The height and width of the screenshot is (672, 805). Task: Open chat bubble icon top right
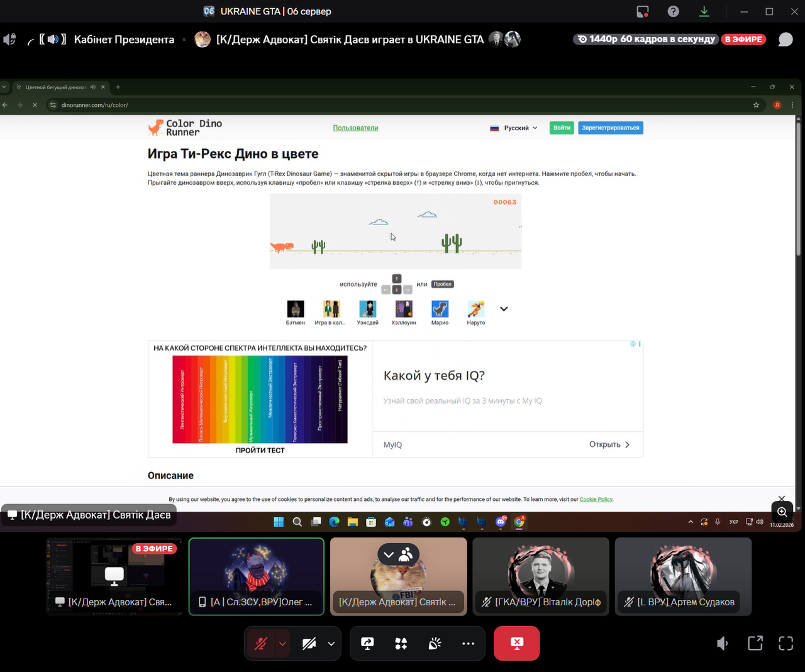(x=786, y=39)
